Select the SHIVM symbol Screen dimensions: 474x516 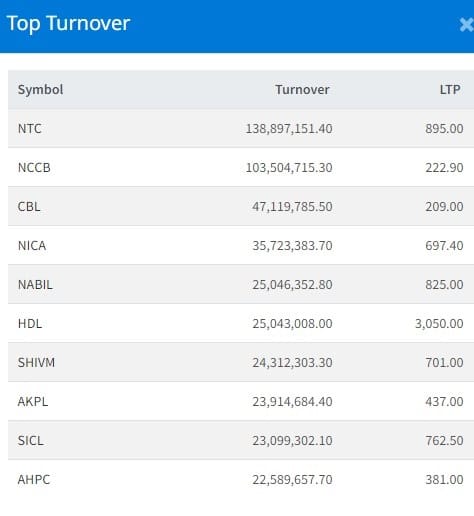pyautogui.click(x=36, y=363)
